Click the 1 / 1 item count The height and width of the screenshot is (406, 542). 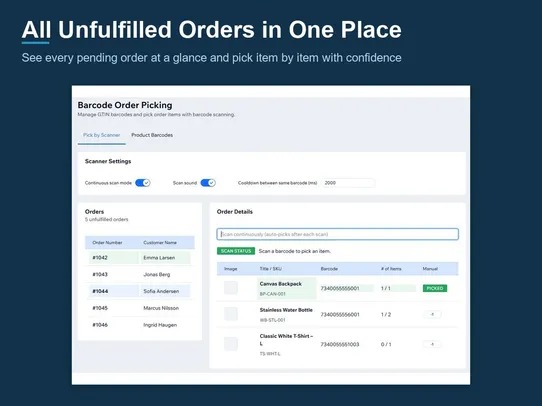[x=386, y=288]
